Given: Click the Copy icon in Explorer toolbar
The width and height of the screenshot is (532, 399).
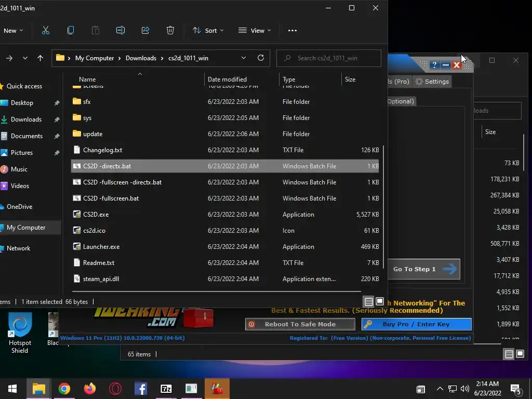Looking at the screenshot, I should point(71,31).
